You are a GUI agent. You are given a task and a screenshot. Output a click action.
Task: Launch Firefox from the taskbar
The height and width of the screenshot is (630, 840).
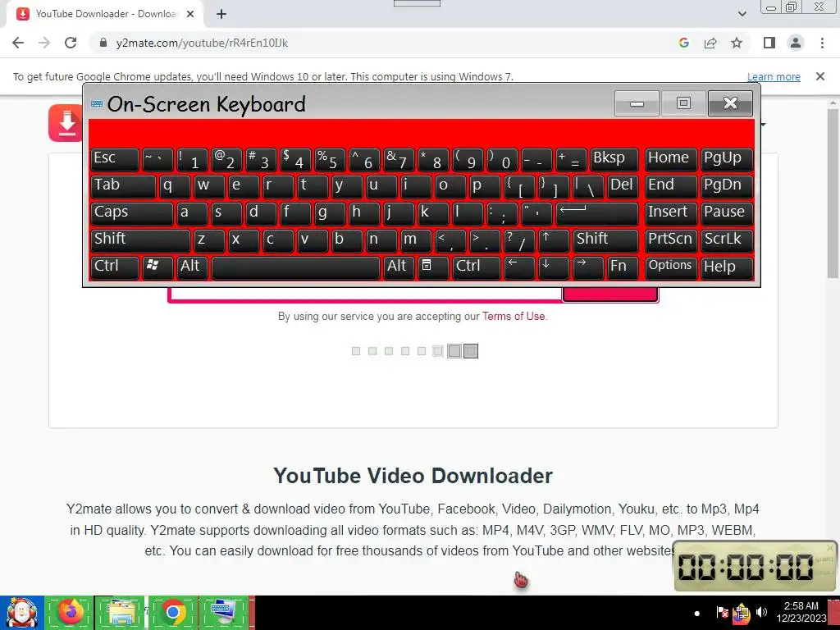71,612
